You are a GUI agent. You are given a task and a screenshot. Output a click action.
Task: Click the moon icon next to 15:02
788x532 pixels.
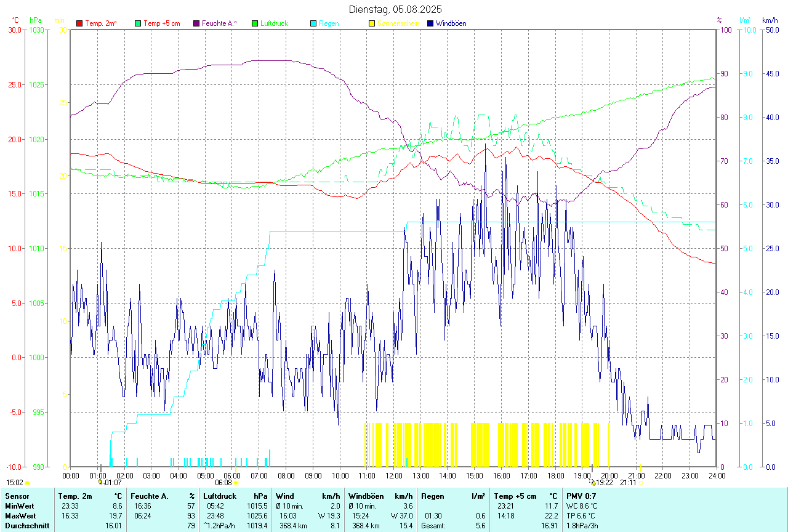[27, 483]
